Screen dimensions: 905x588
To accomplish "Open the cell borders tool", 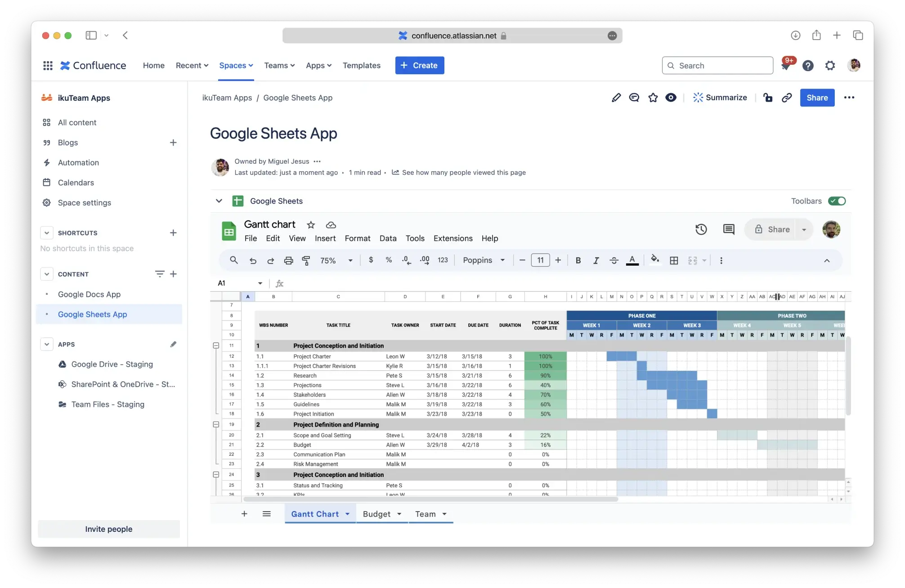I will tap(674, 260).
